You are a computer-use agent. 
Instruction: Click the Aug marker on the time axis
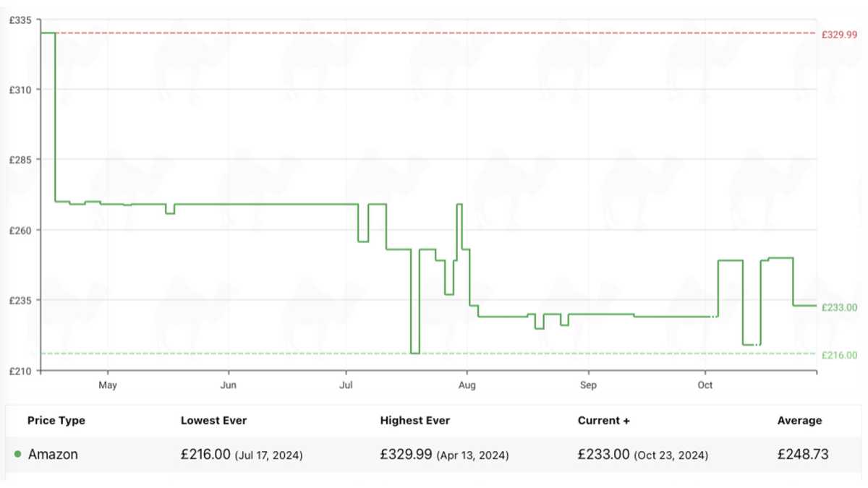pos(467,385)
